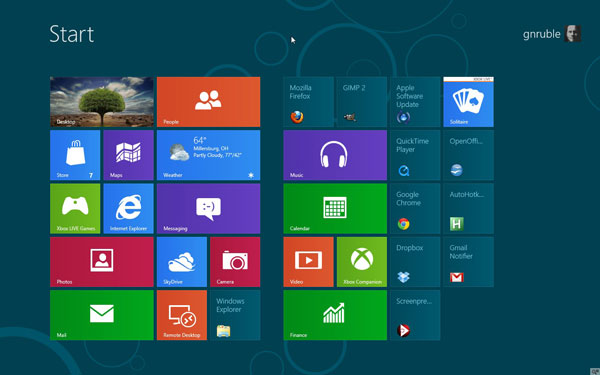Launch Google Chrome tile
600x375 pixels.
coord(415,209)
